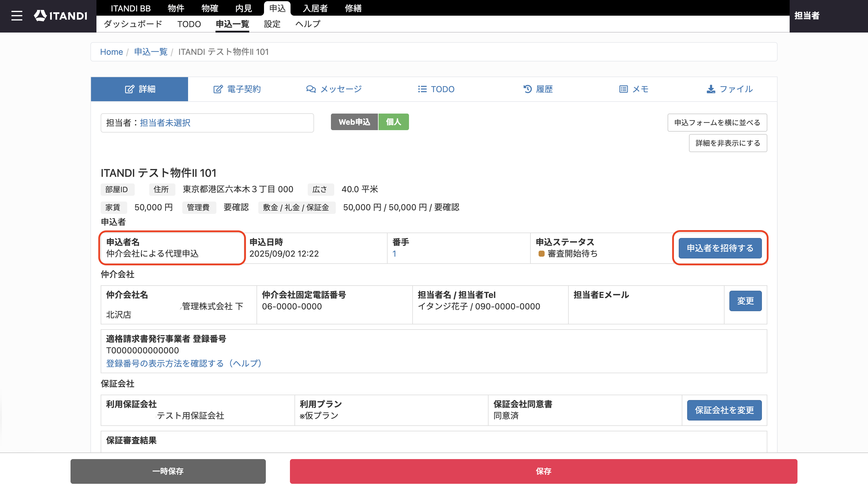Click the 保証会社を変更 button

click(x=725, y=410)
